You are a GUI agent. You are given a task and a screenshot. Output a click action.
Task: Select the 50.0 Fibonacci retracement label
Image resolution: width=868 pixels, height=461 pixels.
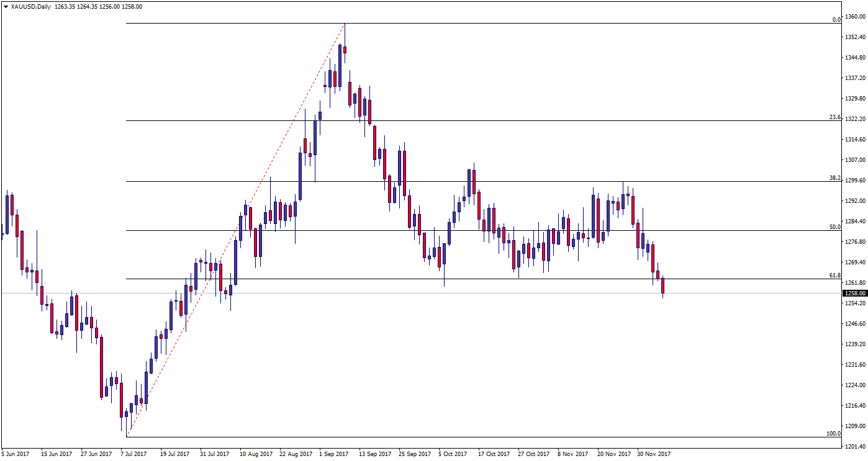(x=834, y=227)
